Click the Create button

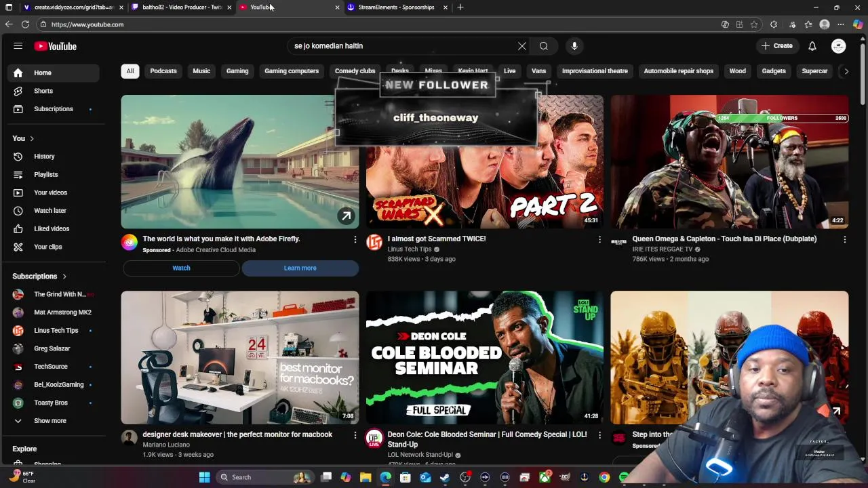[x=777, y=46]
